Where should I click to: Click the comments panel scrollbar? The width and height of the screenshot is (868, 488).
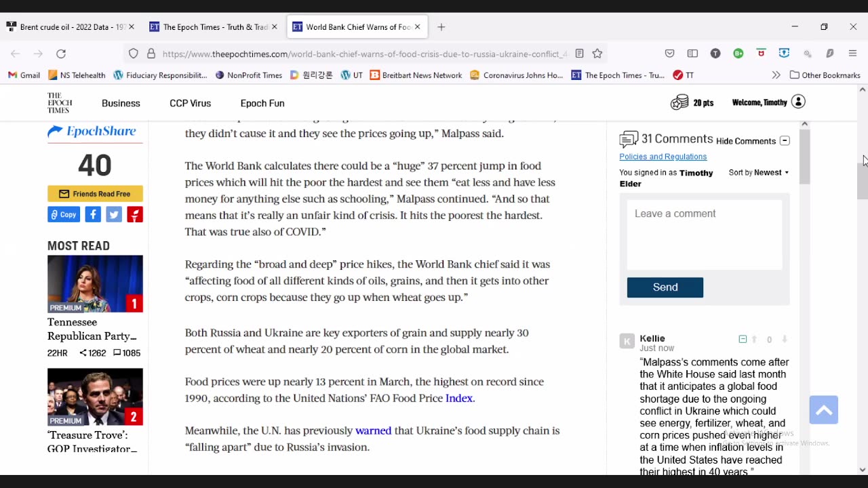(804, 157)
